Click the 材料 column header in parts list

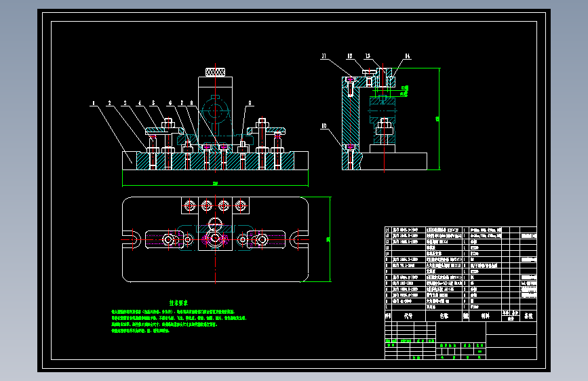tap(485, 316)
